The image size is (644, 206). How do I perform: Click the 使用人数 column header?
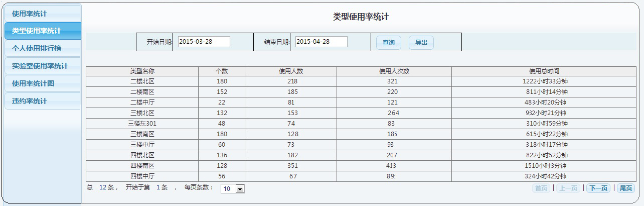291,71
